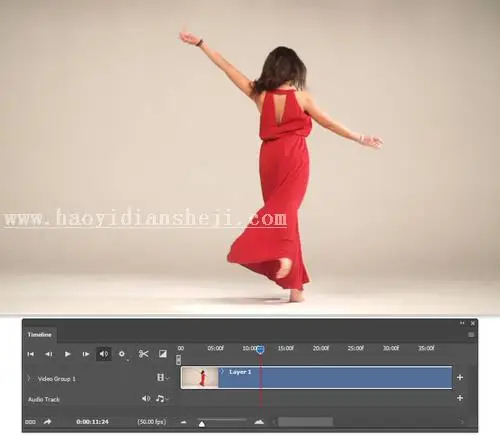Screen dimensions: 500x435
Task: Add media to Video Group 1 track
Action: 460,377
